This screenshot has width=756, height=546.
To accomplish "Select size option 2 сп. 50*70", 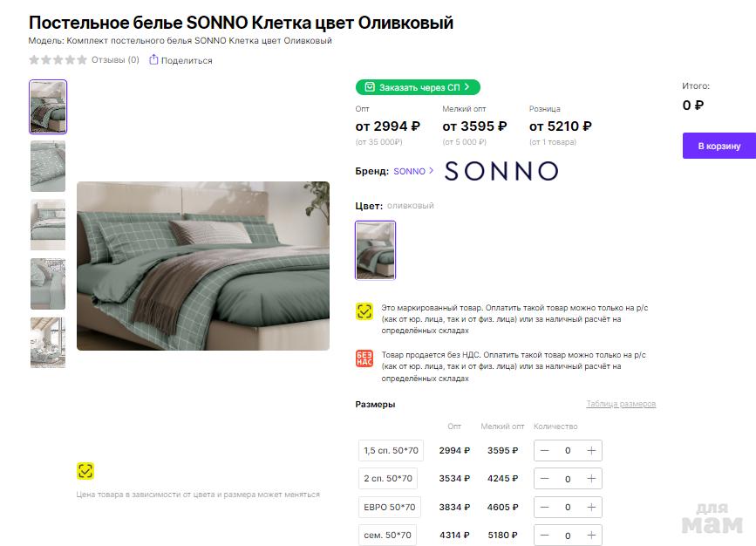I will (388, 479).
